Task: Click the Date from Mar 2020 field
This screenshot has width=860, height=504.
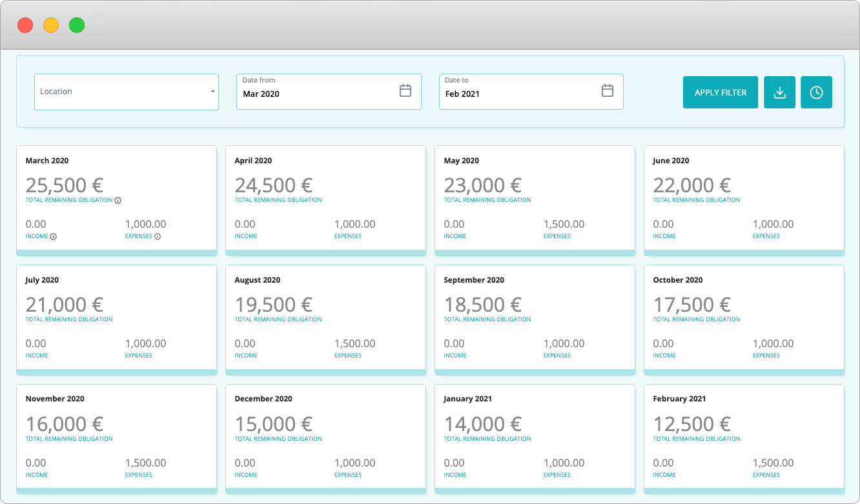Action: (329, 92)
